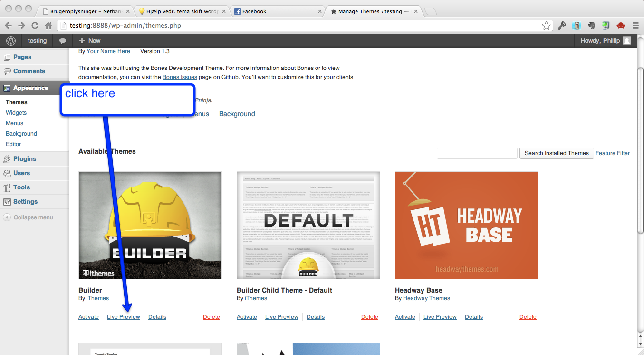Click the red couch extension icon
644x355 pixels.
pos(620,25)
